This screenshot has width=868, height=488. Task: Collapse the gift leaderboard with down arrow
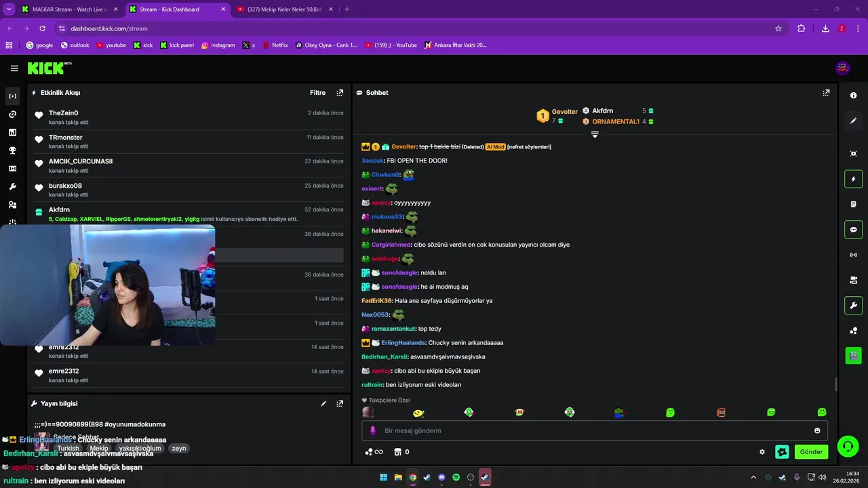(x=595, y=135)
